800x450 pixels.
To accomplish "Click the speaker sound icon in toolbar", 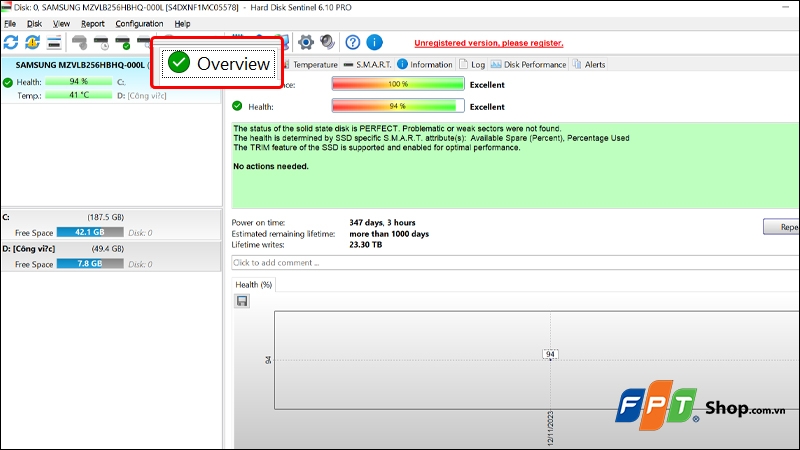I will pos(327,42).
